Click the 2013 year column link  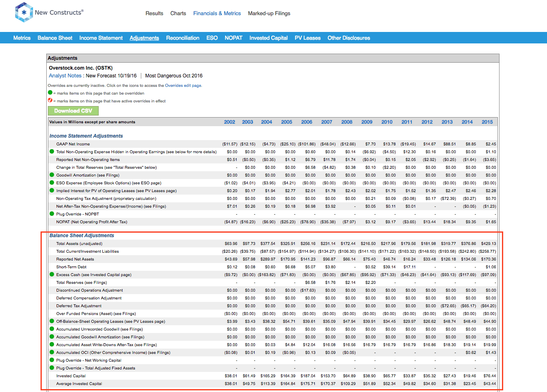coord(447,122)
